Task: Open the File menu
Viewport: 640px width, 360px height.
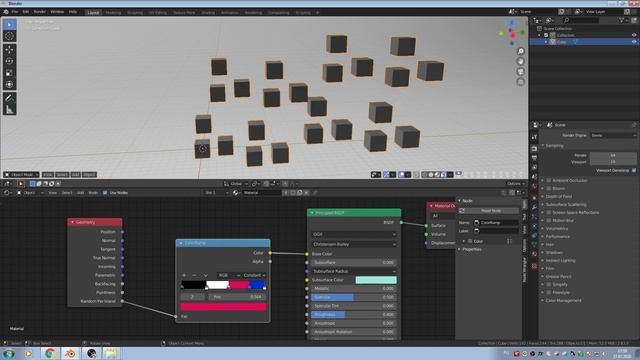Action: [x=15, y=12]
